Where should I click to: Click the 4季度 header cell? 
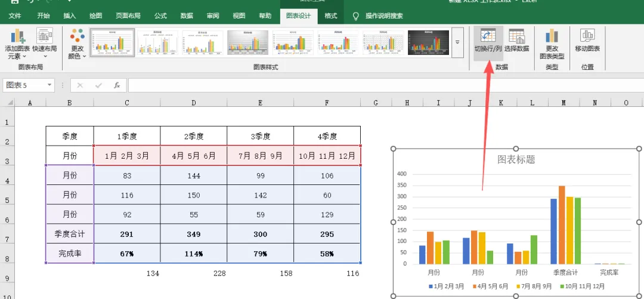[x=327, y=136]
